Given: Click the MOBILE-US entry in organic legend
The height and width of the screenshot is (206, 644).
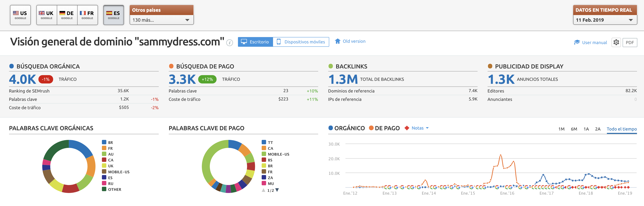Looking at the screenshot, I should (116, 172).
